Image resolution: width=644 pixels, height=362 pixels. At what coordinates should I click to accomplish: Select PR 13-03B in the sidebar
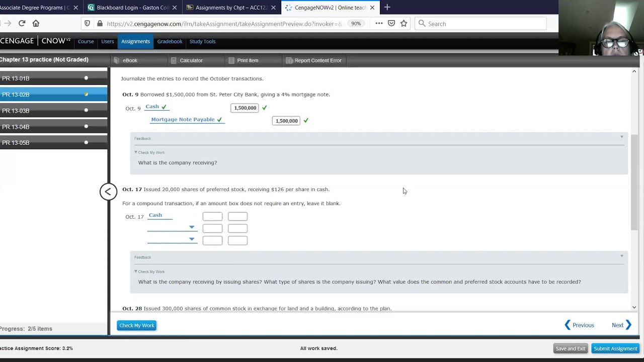(53, 111)
